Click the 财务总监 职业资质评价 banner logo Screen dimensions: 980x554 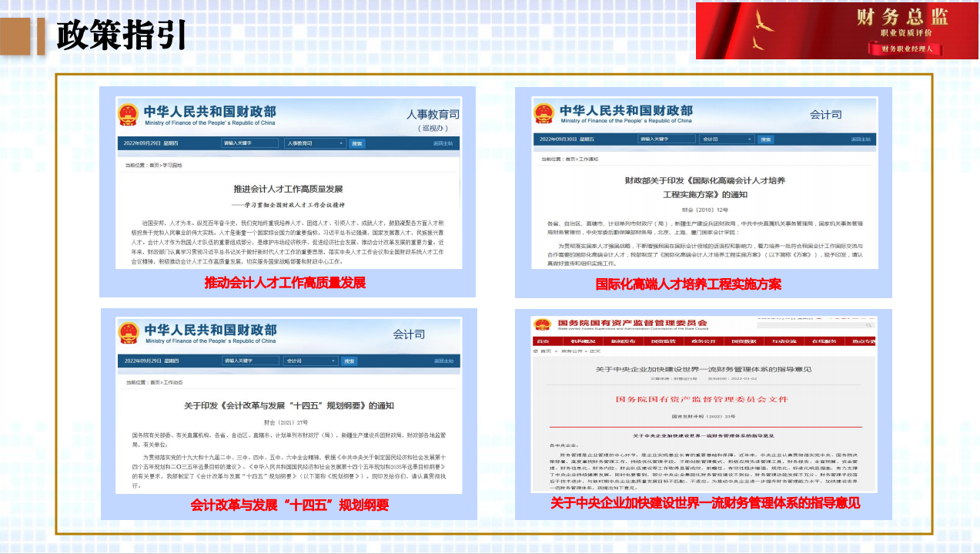coord(838,31)
